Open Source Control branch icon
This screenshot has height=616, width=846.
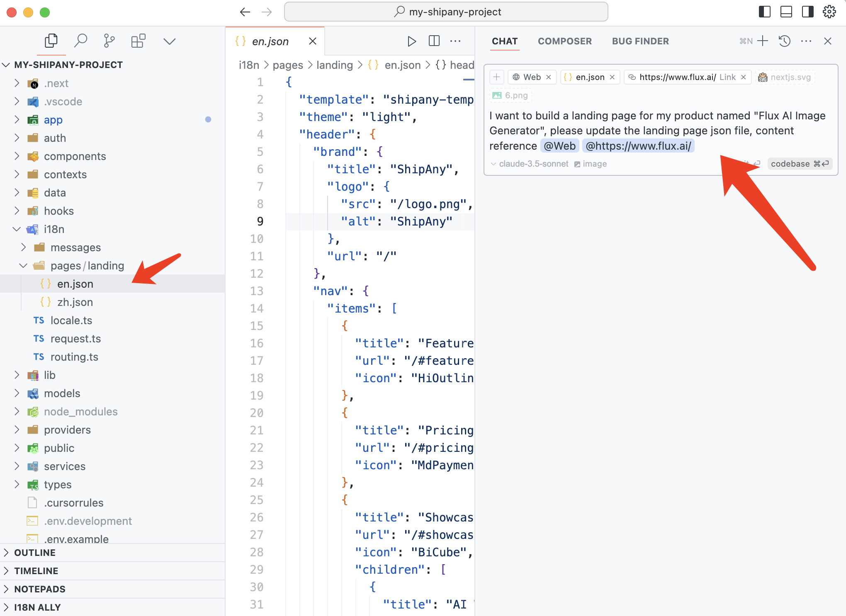(x=109, y=41)
